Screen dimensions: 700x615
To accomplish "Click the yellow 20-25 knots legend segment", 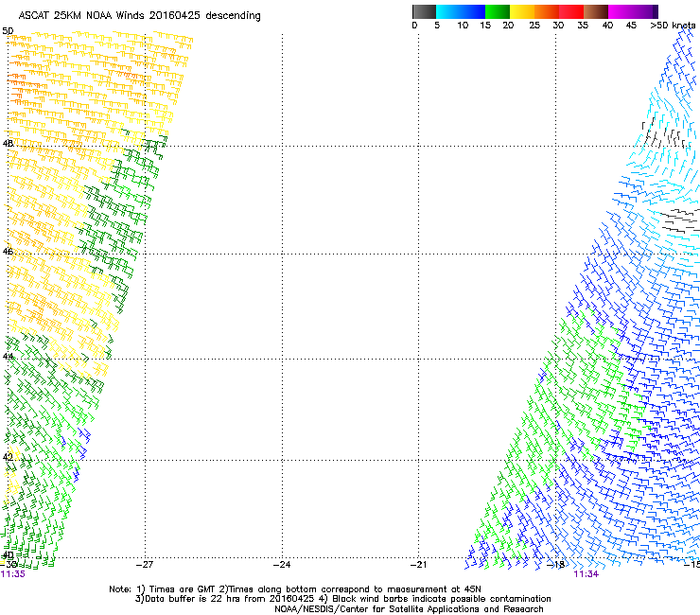I will [522, 11].
